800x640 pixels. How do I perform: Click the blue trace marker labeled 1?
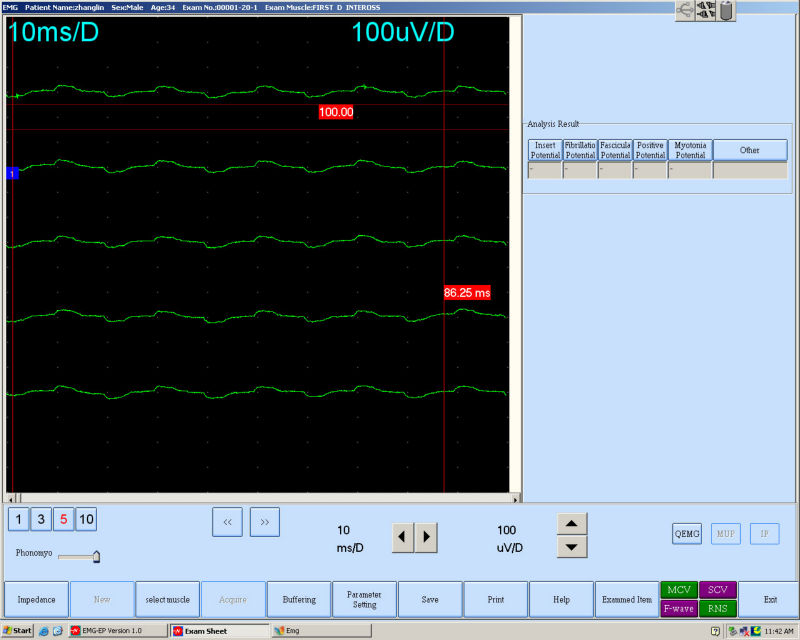click(x=12, y=174)
